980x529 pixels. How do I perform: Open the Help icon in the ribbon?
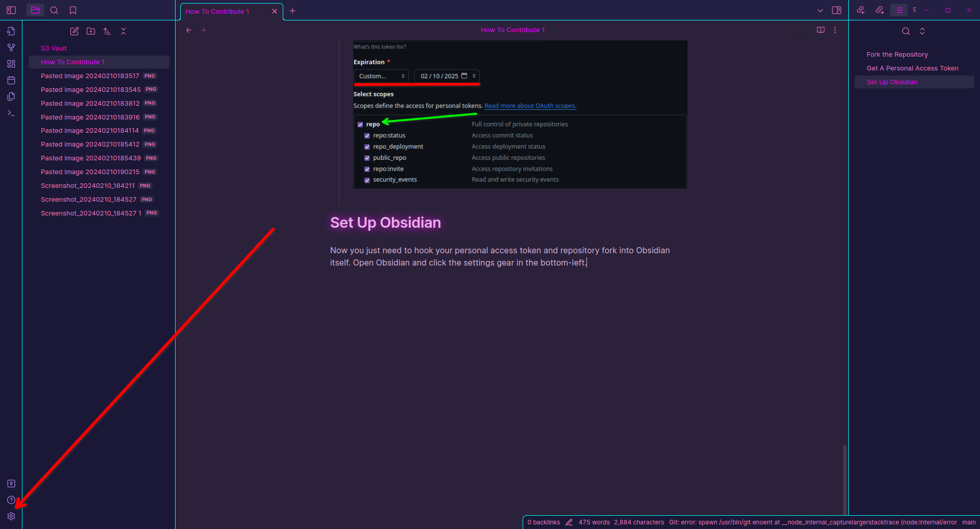11,500
